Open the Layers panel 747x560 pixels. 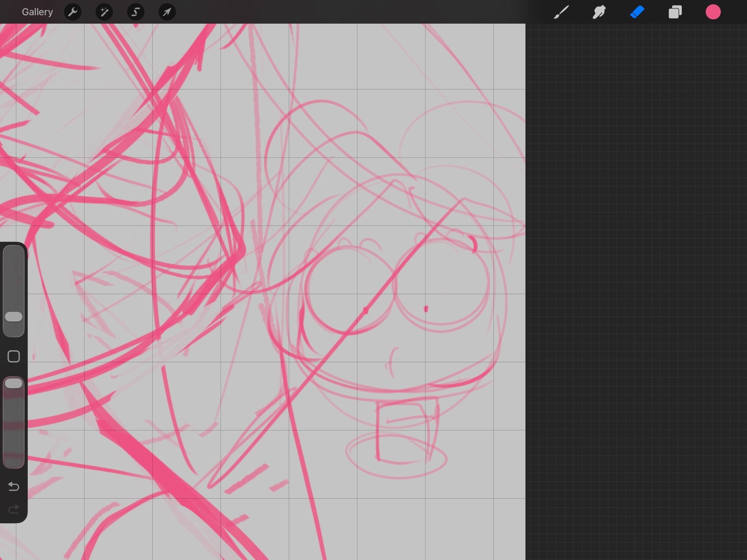(675, 12)
